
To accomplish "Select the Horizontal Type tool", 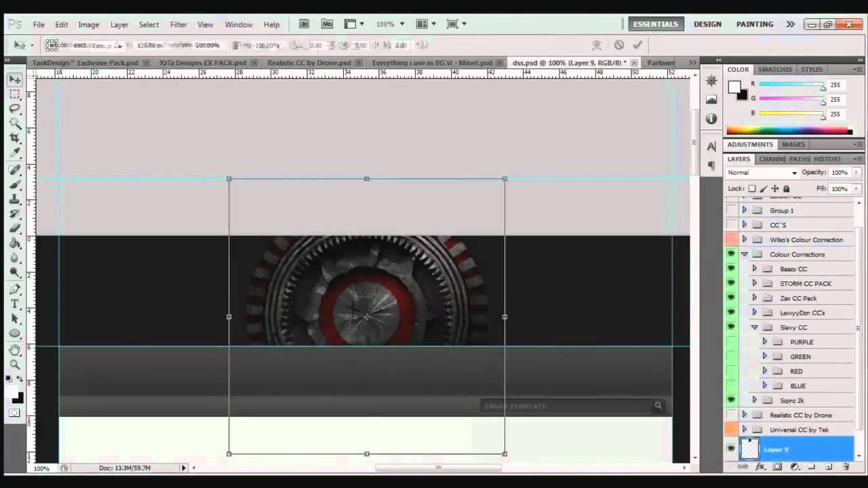I will 15,304.
